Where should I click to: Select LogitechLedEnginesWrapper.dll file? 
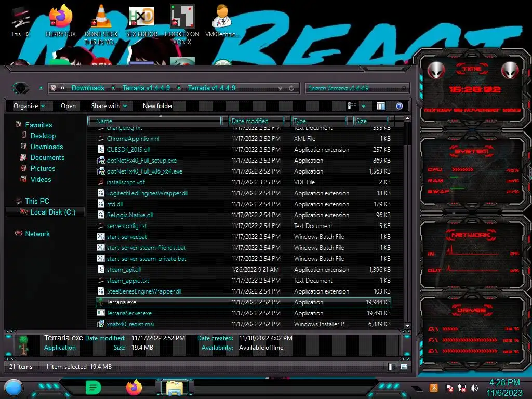(x=147, y=193)
